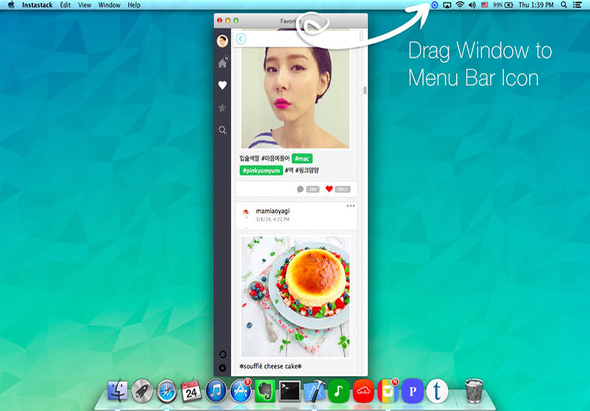Open the profile avatar in the sidebar
Viewport: 590px width, 411px height.
222,41
